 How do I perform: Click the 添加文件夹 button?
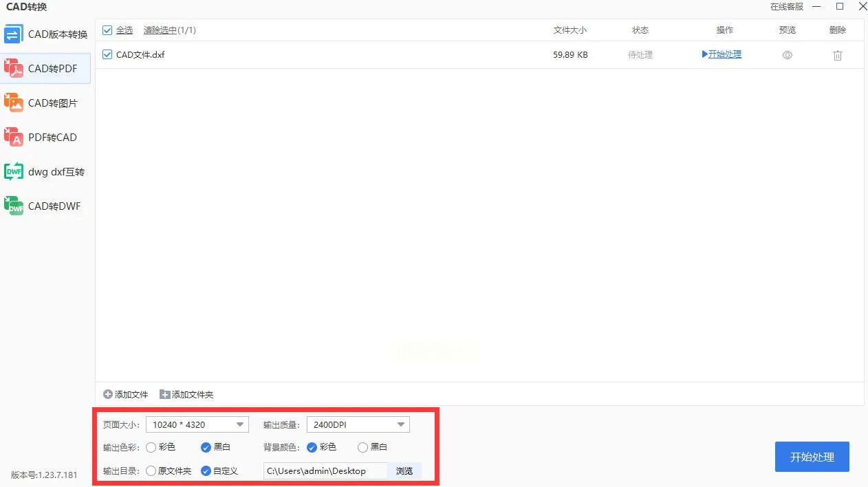pos(186,395)
